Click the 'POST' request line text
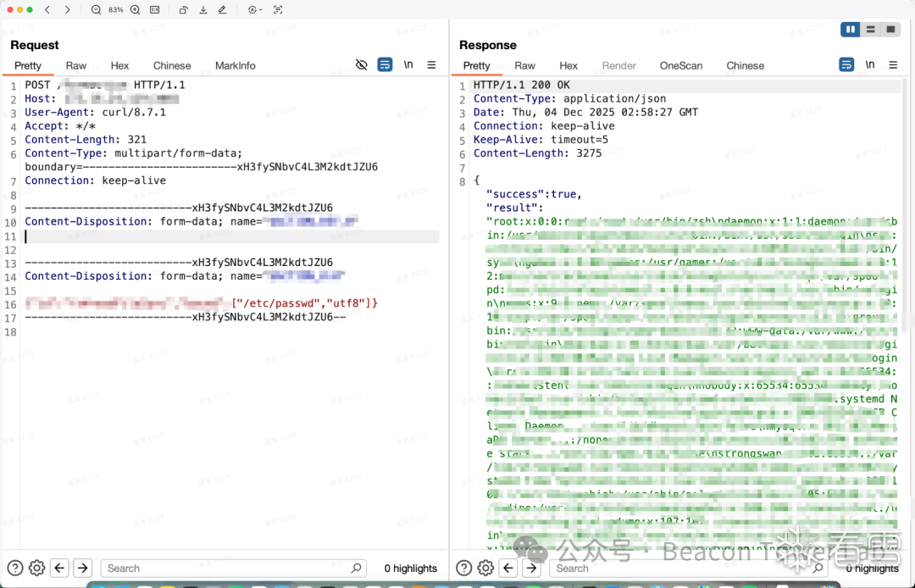This screenshot has width=915, height=588. (37, 86)
